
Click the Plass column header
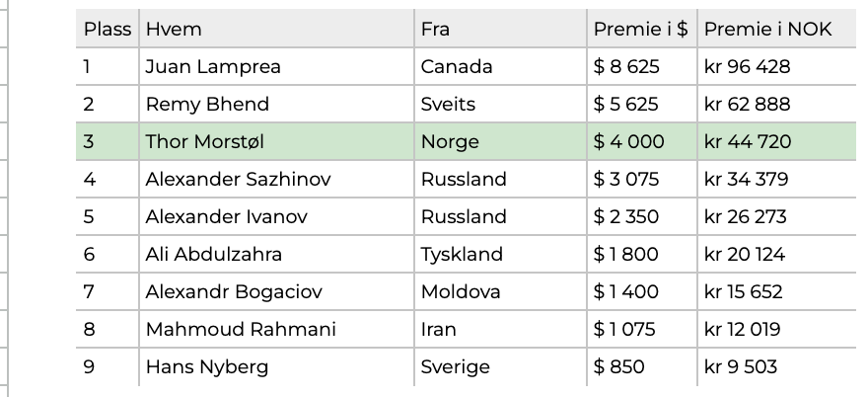[x=108, y=29]
